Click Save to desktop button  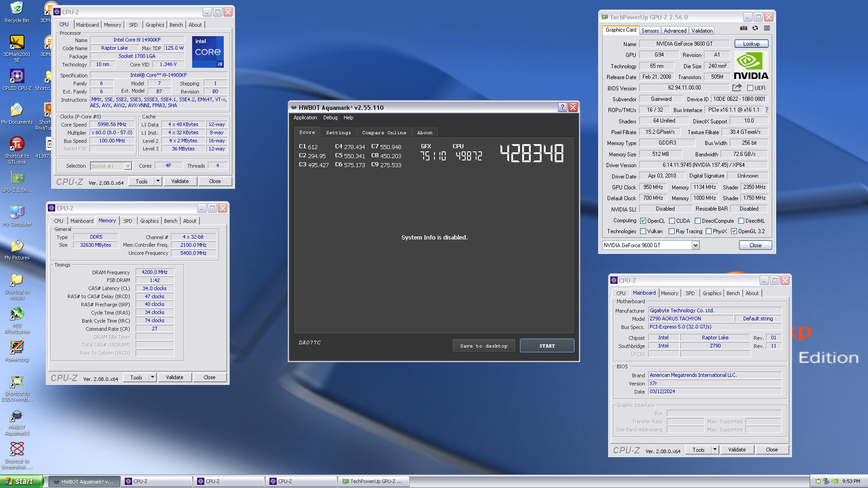(484, 346)
